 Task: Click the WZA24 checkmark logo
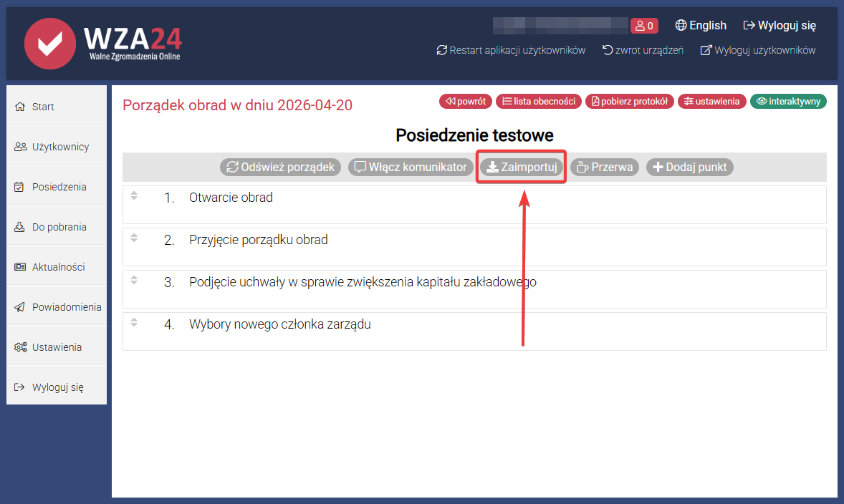coord(49,43)
